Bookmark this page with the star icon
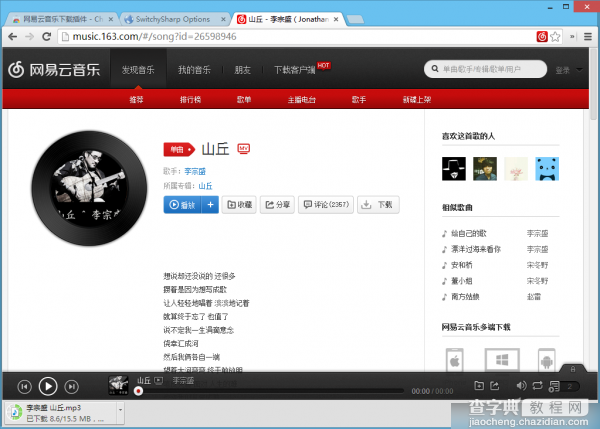The height and width of the screenshot is (429, 600). [x=555, y=37]
